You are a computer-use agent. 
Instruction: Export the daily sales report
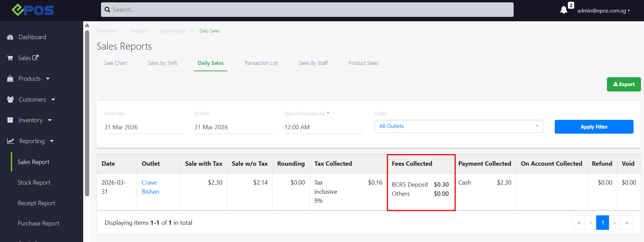click(623, 84)
